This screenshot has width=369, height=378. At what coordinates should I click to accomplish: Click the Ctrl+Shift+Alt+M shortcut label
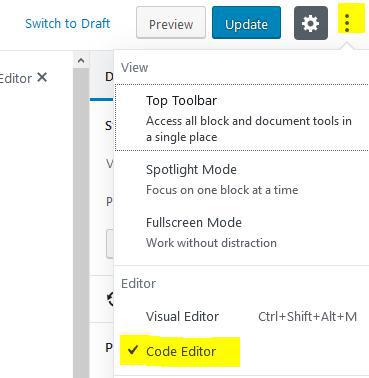pos(307,316)
